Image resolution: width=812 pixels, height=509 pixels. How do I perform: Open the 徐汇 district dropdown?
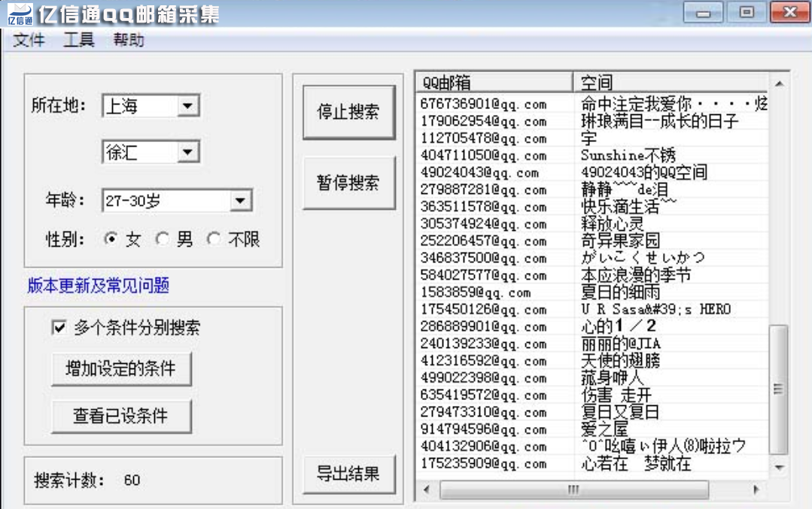coord(187,153)
